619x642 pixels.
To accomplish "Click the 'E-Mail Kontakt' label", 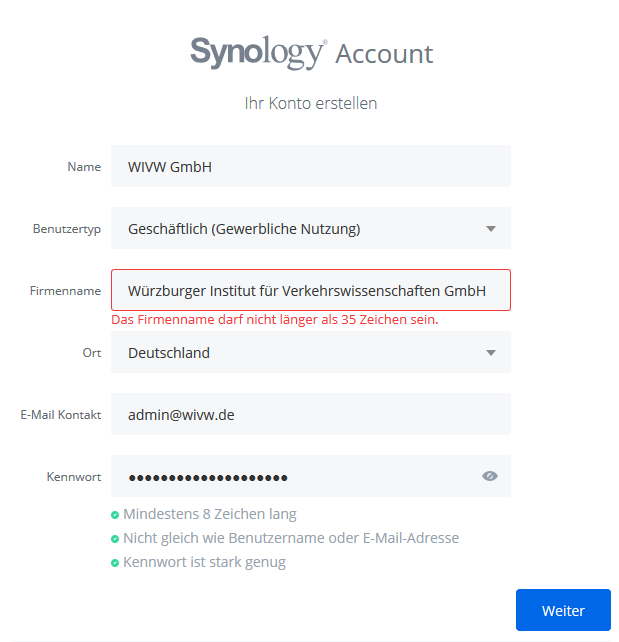I will pyautogui.click(x=60, y=414).
